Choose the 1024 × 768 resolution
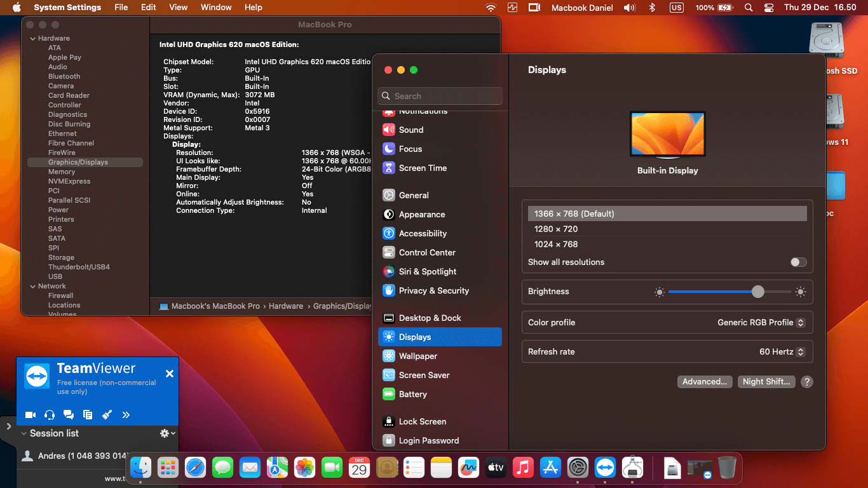The width and height of the screenshot is (868, 488). pos(556,244)
